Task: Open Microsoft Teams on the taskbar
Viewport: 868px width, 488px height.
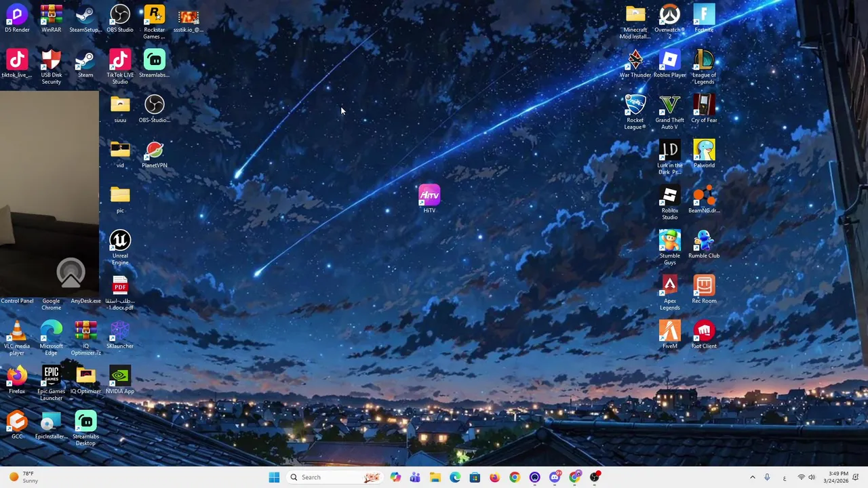Action: [x=415, y=477]
